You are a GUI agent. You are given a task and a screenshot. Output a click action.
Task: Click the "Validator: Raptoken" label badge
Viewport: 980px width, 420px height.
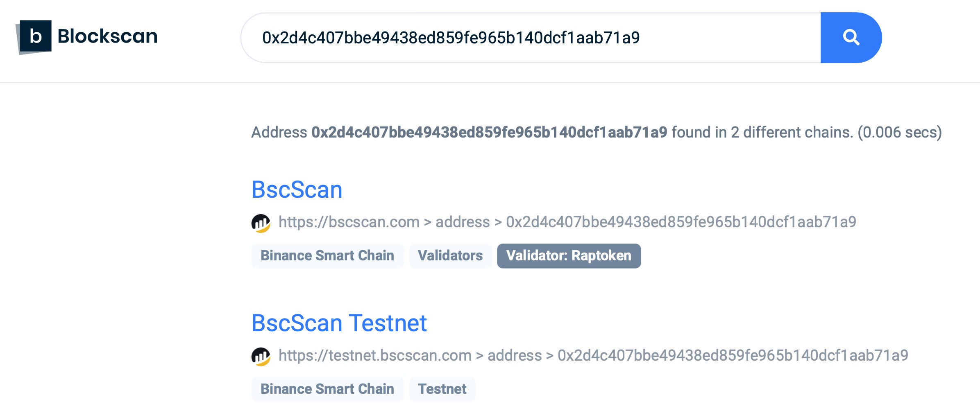click(x=569, y=255)
